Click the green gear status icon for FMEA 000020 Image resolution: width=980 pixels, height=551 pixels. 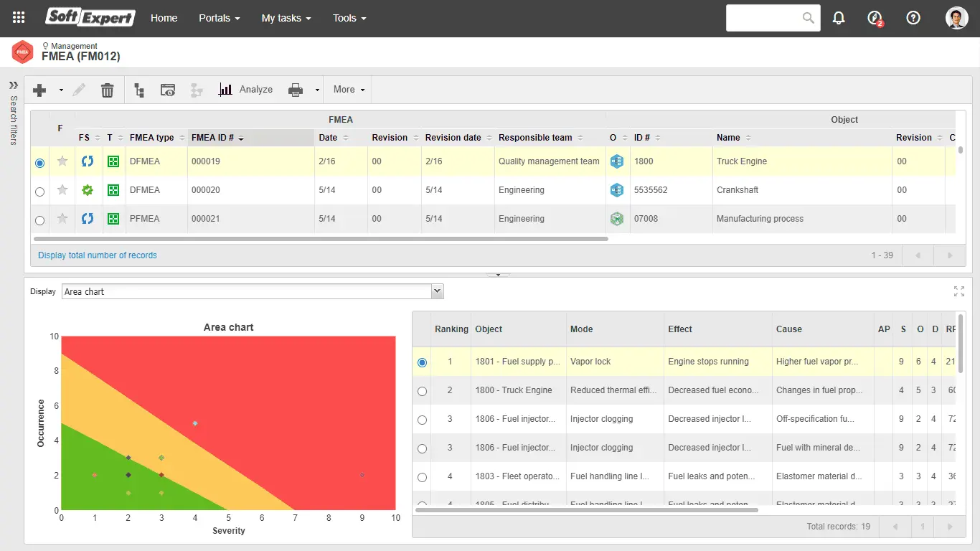point(86,189)
